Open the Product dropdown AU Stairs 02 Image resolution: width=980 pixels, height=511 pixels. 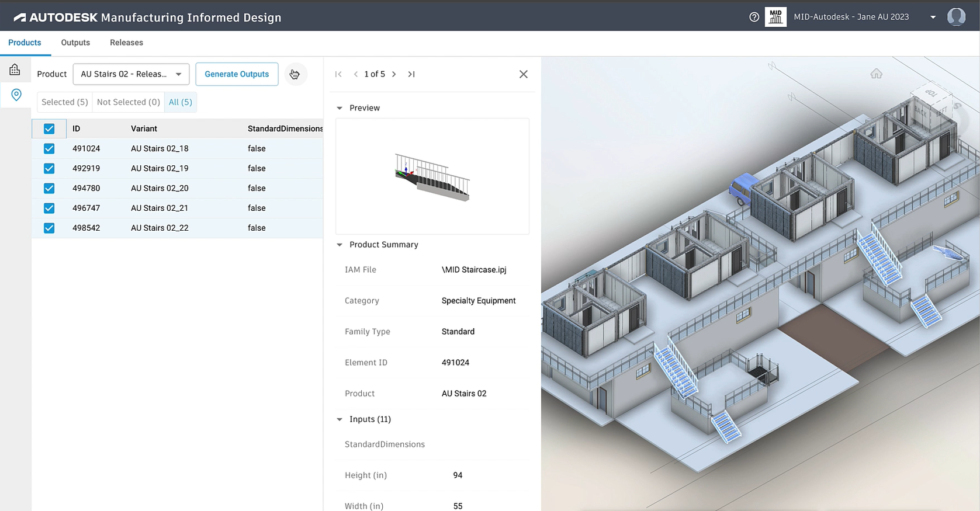point(131,74)
